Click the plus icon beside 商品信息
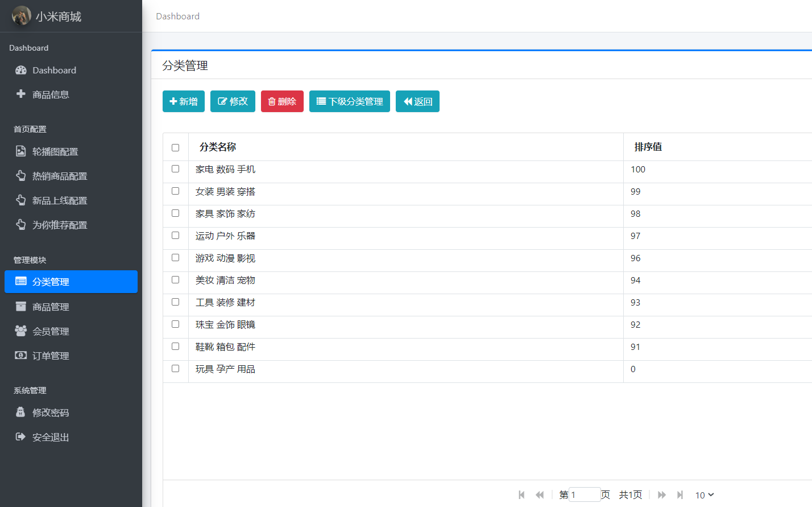812x507 pixels. (21, 94)
